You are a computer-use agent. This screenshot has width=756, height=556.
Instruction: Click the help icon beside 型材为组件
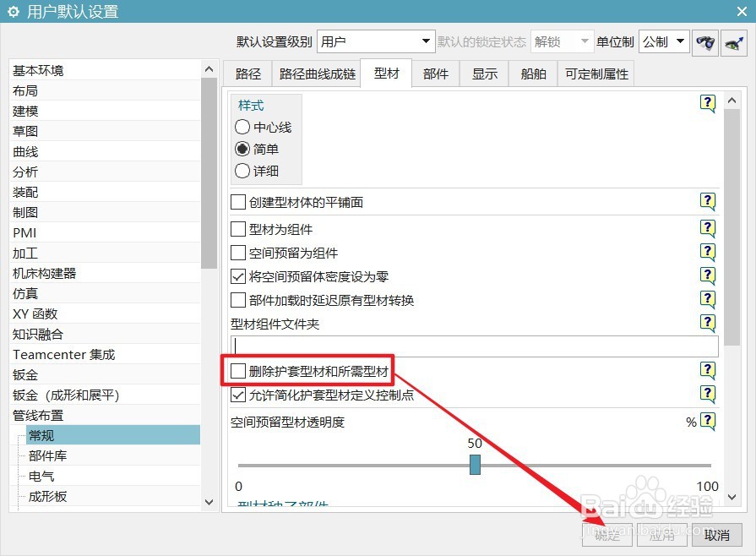pyautogui.click(x=708, y=227)
